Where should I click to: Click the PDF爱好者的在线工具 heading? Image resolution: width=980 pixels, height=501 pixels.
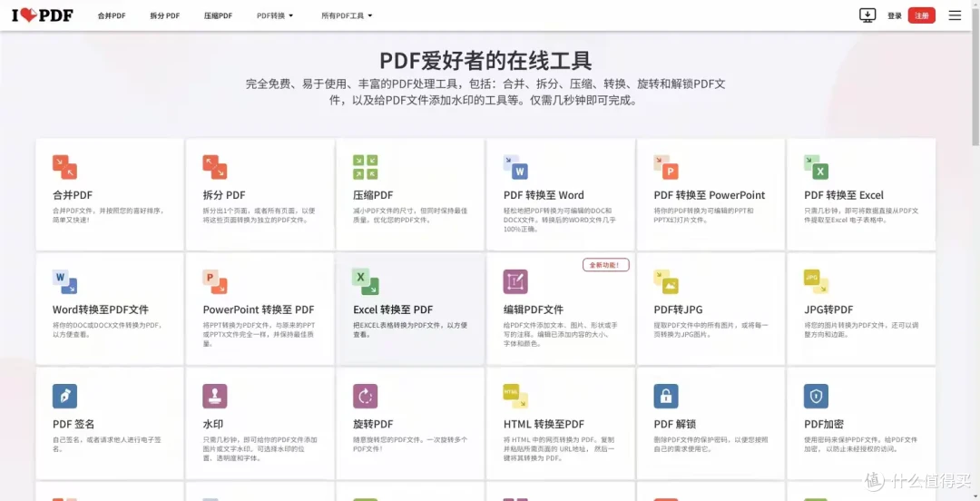[x=485, y=61]
